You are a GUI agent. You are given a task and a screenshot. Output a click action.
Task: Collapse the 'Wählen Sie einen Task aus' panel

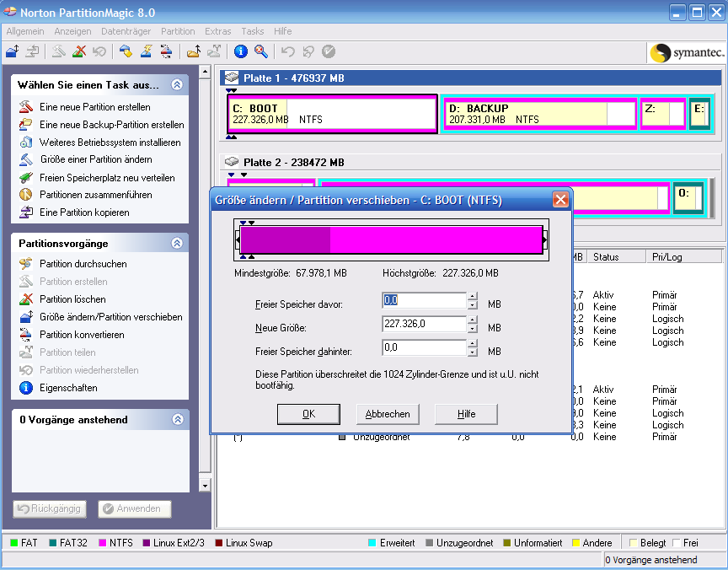[177, 84]
